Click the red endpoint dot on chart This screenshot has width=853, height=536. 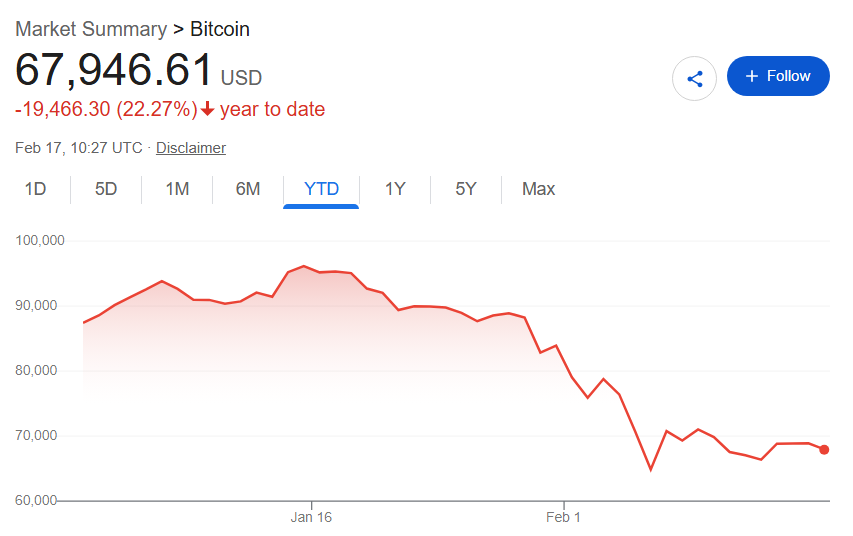(x=824, y=450)
